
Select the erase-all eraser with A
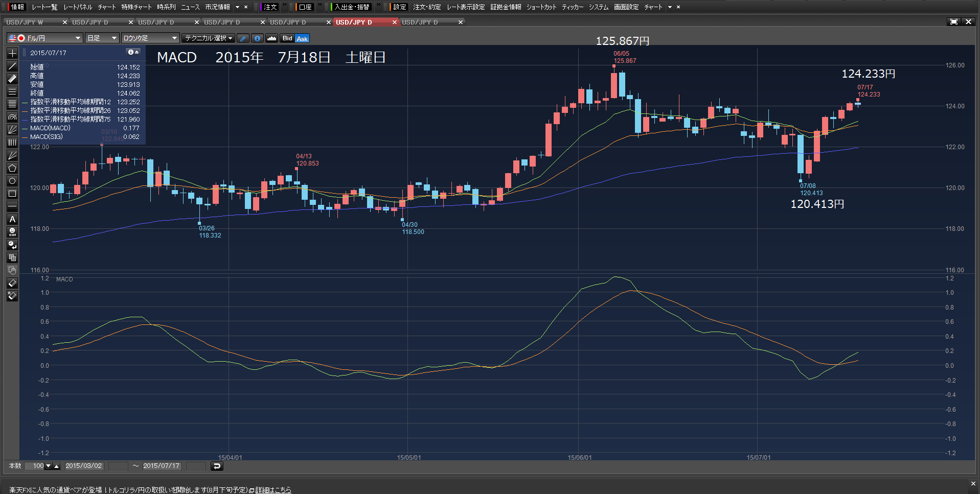12,296
